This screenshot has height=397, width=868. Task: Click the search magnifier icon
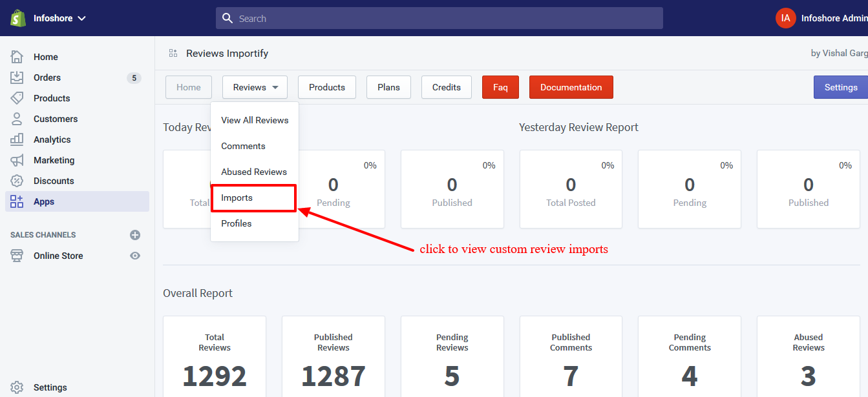click(228, 18)
